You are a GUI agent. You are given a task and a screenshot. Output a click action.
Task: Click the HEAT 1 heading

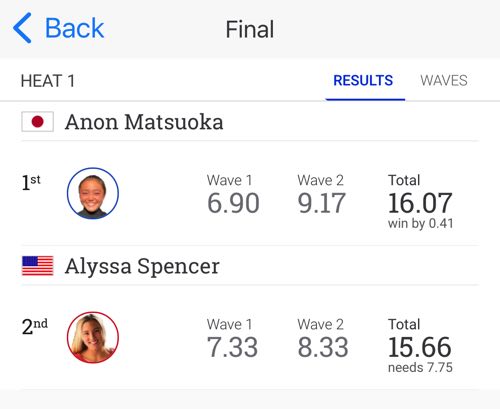tap(48, 81)
